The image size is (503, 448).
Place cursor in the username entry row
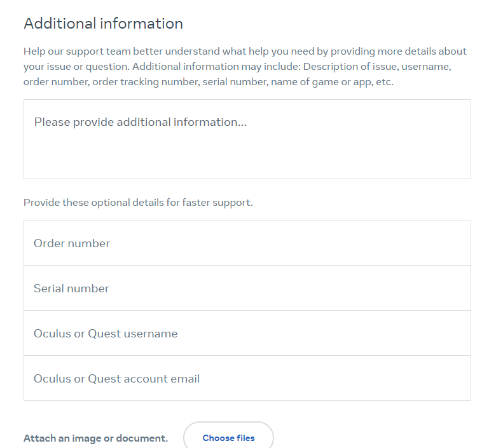[247, 333]
